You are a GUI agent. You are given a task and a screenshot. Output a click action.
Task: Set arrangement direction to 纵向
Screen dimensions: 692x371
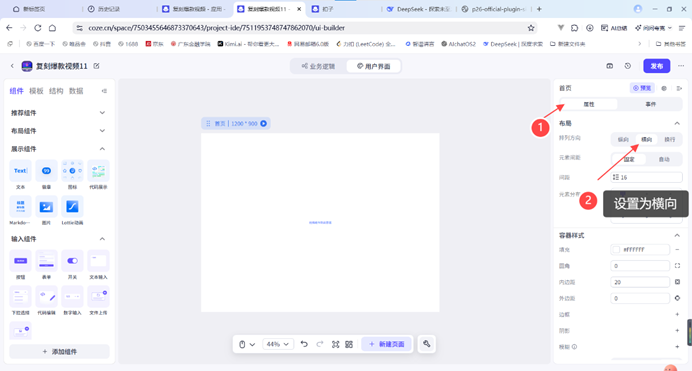(623, 139)
